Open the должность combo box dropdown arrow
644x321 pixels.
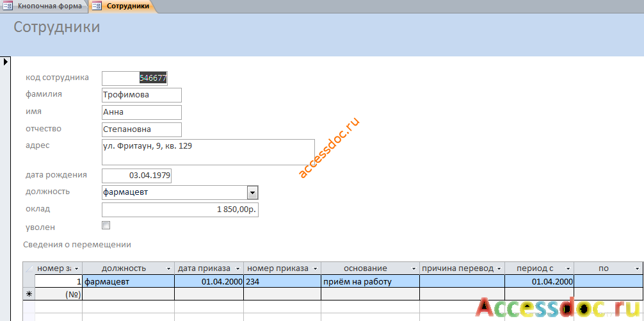coord(253,192)
